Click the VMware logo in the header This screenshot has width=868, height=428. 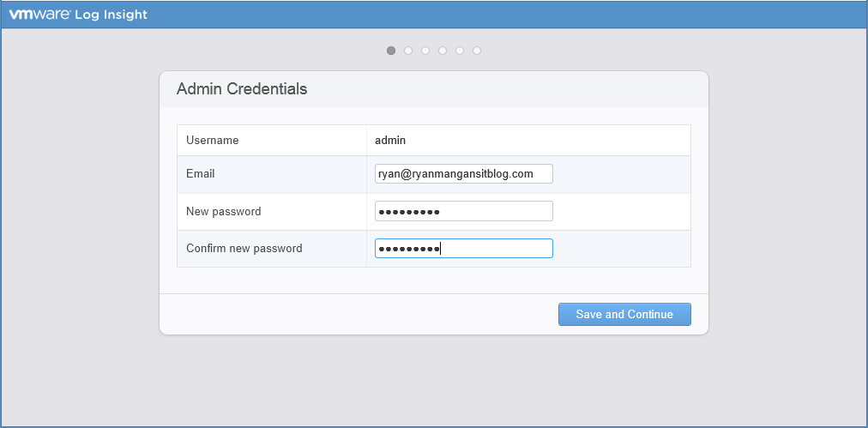click(x=39, y=15)
